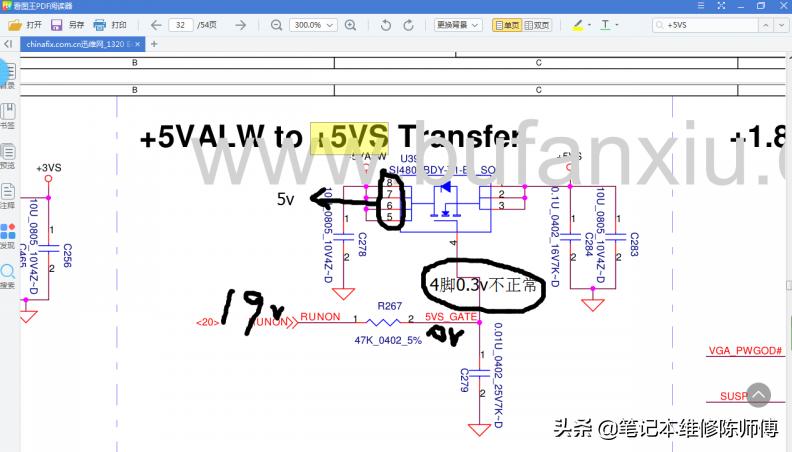Click the C279 capacitor label
Screen dimensions: 792x452
(465, 380)
